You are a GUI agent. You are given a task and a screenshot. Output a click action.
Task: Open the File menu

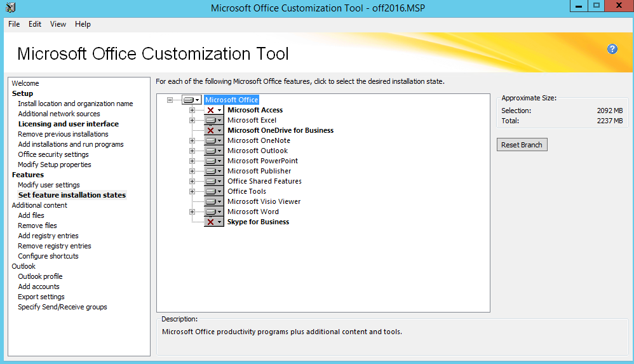pos(14,24)
